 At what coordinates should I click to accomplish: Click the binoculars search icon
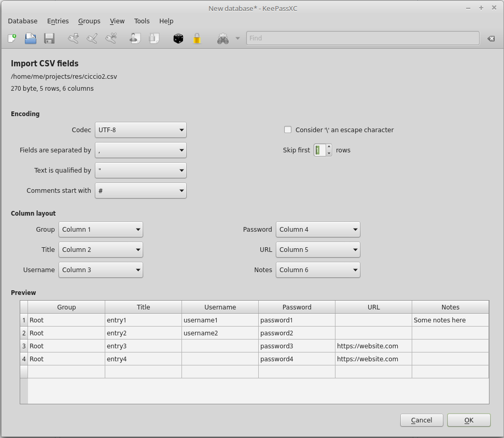[223, 38]
